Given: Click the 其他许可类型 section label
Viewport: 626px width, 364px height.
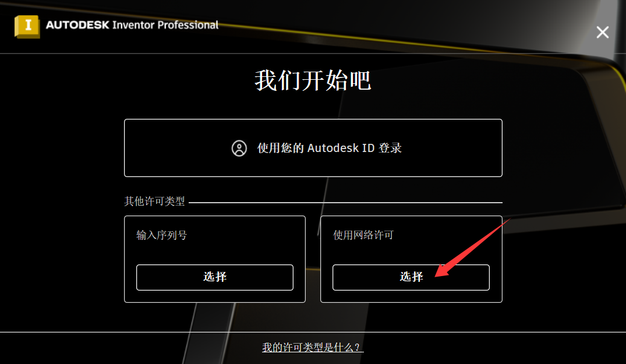Looking at the screenshot, I should point(154,201).
